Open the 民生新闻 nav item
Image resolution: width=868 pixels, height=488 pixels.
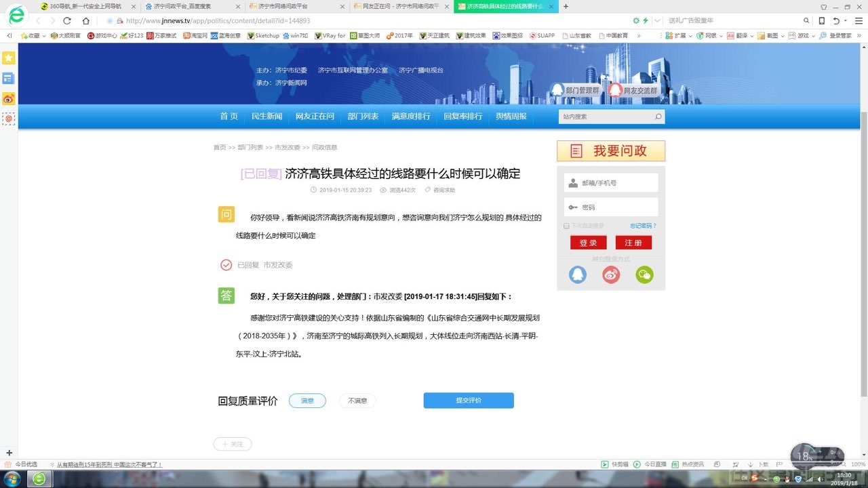pyautogui.click(x=267, y=117)
